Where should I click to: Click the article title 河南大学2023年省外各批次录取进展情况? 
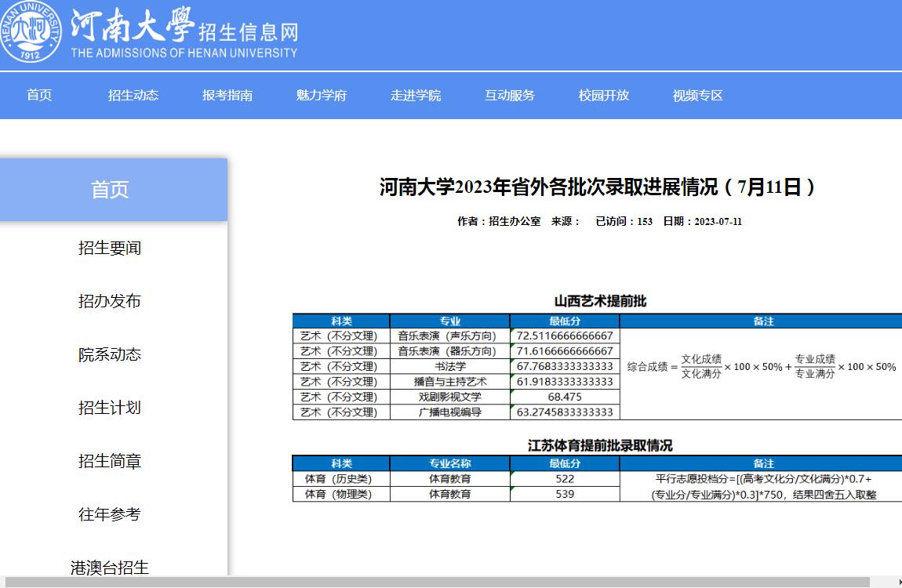tap(597, 187)
